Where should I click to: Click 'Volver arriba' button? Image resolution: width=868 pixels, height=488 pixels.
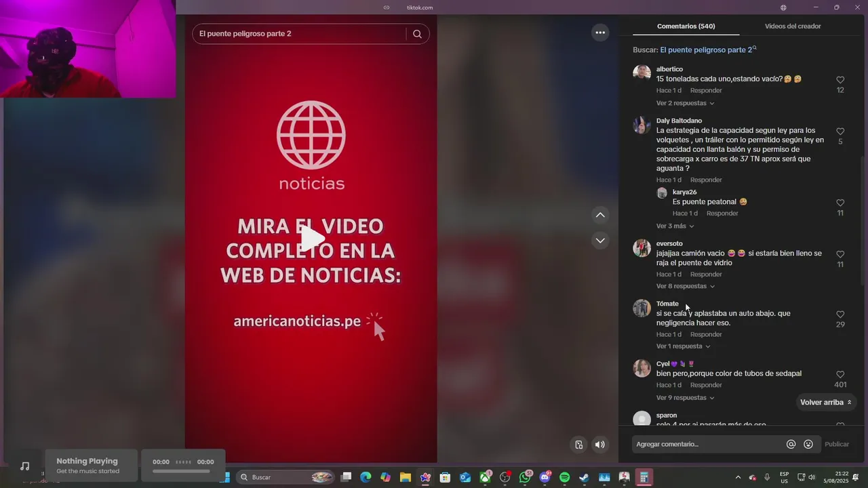825,402
